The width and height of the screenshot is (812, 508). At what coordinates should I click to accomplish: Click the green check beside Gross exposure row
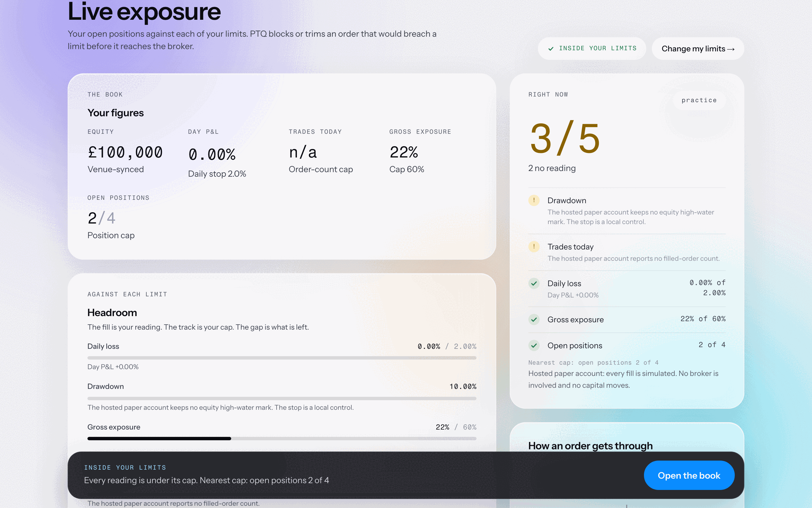pyautogui.click(x=533, y=319)
